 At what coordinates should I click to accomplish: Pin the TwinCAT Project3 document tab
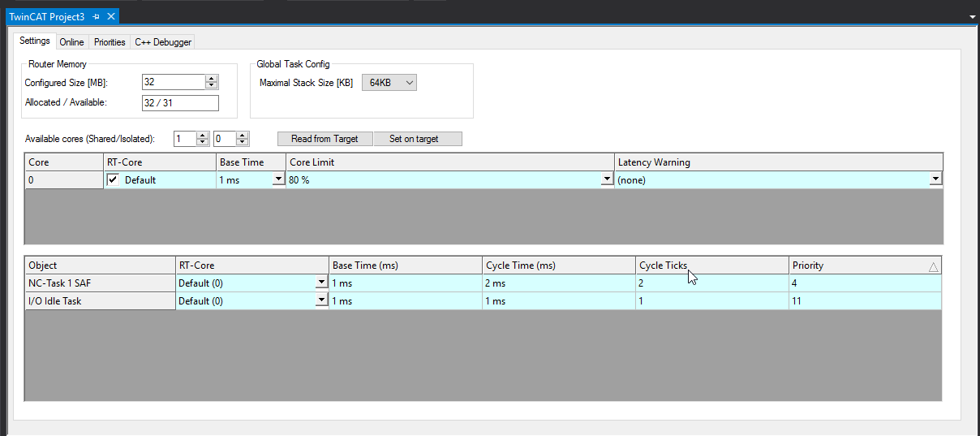point(96,16)
